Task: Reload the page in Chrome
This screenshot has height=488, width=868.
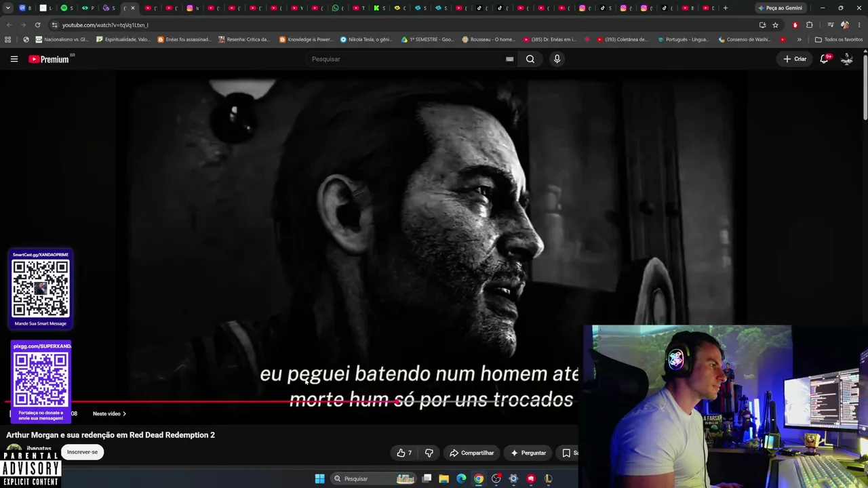Action: pyautogui.click(x=37, y=25)
